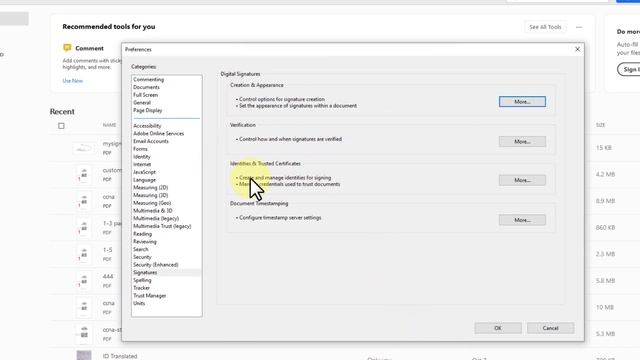The image size is (640, 360).
Task: Select Adobe Online Services category
Action: click(x=158, y=134)
